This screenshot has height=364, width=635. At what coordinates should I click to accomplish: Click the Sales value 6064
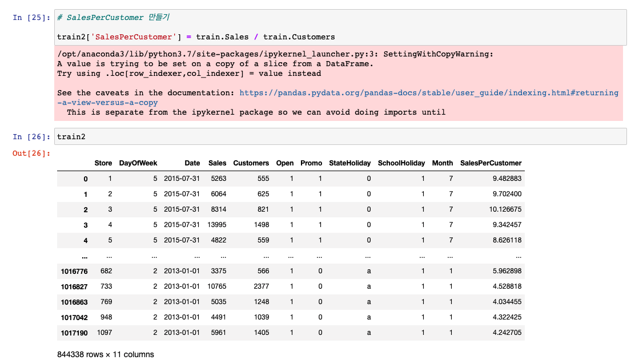coord(219,194)
